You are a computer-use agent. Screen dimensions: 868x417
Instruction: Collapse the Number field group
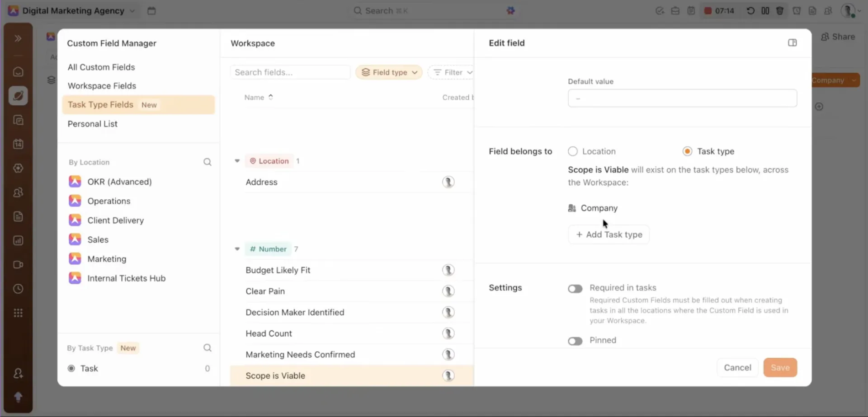click(x=237, y=249)
